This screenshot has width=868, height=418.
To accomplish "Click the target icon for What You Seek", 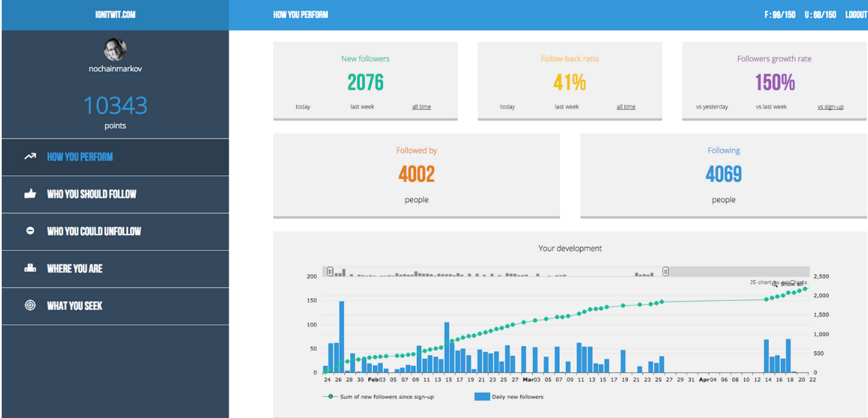I will click(30, 305).
